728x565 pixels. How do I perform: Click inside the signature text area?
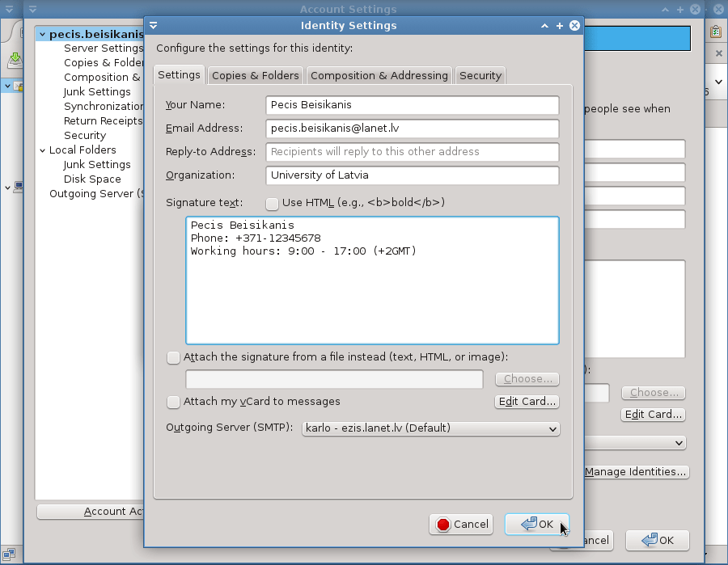pyautogui.click(x=372, y=280)
